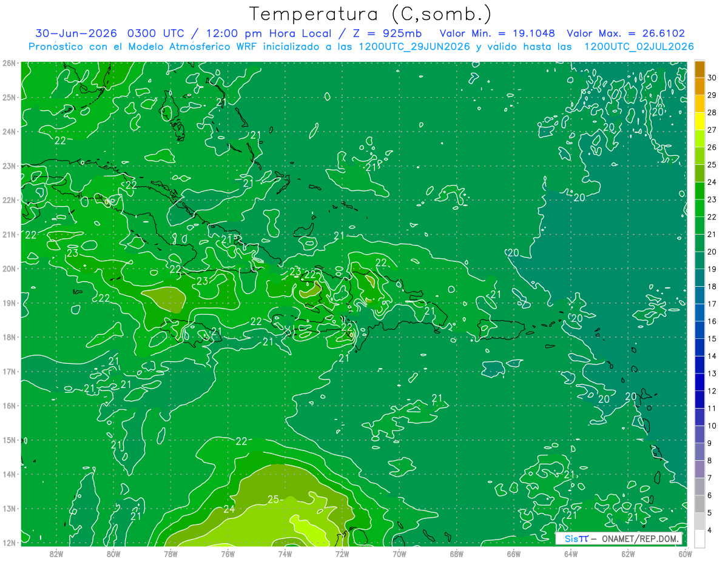Image resolution: width=728 pixels, height=562 pixels.
Task: Click '12:00 pm Hora Local' text
Action: 268,33
